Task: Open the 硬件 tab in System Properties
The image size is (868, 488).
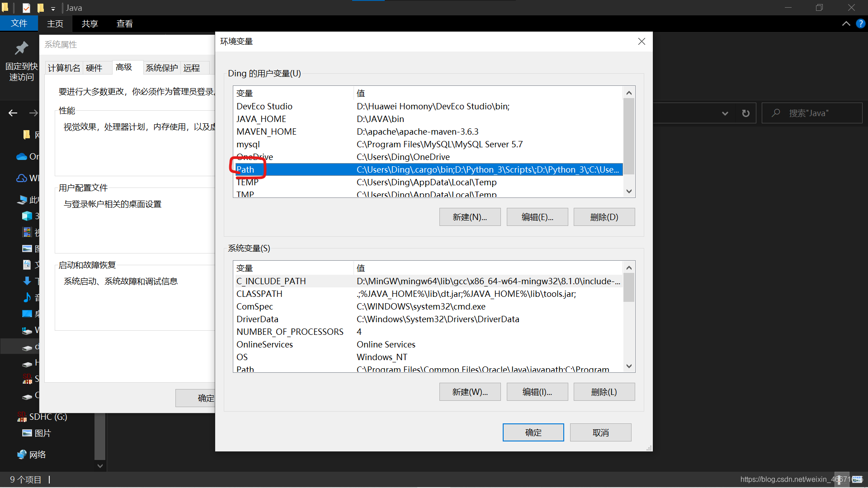Action: [x=94, y=68]
